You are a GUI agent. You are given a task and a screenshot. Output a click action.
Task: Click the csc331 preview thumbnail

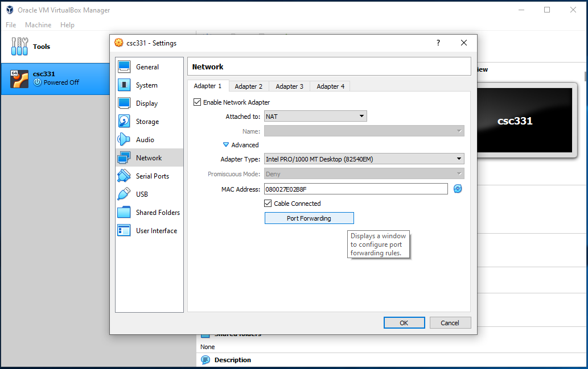pyautogui.click(x=525, y=121)
